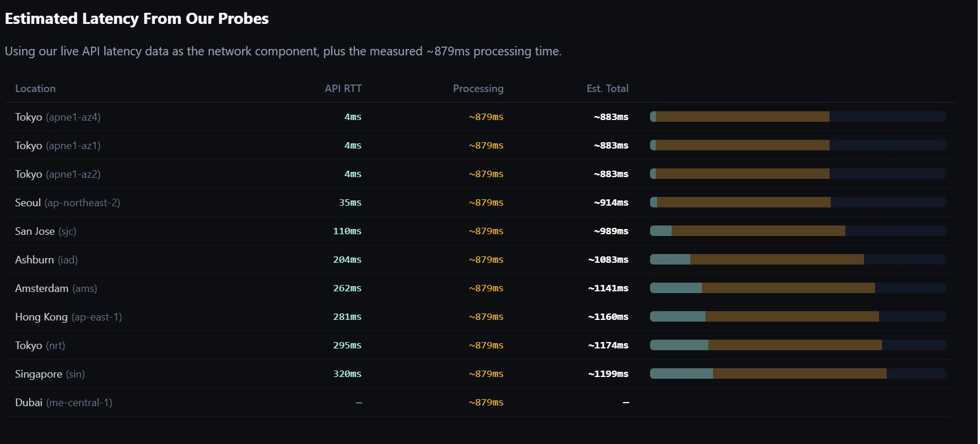
Task: Select the Tokyo (apne1-az4) location label
Action: pos(58,117)
